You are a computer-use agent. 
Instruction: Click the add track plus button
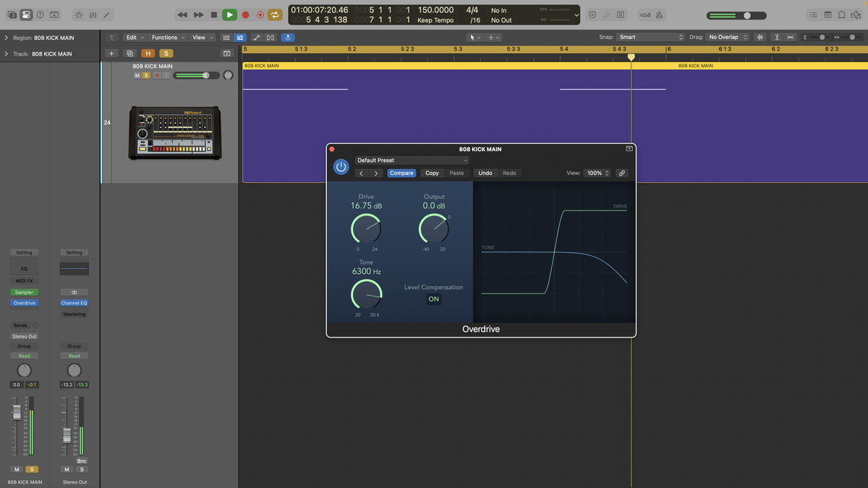(x=111, y=53)
